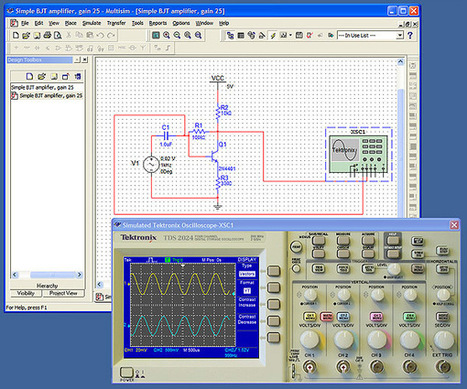Open the Transfer menu
This screenshot has width=467, height=389.
pos(116,23)
